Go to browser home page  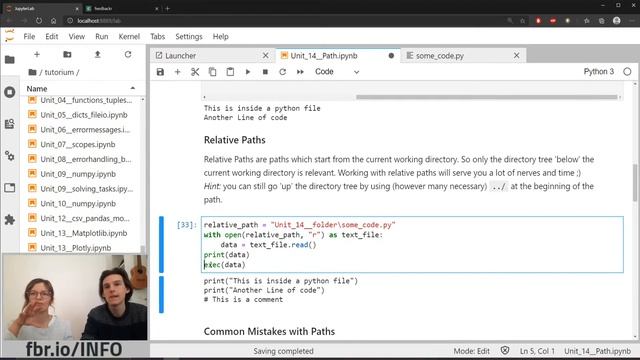[53, 20]
